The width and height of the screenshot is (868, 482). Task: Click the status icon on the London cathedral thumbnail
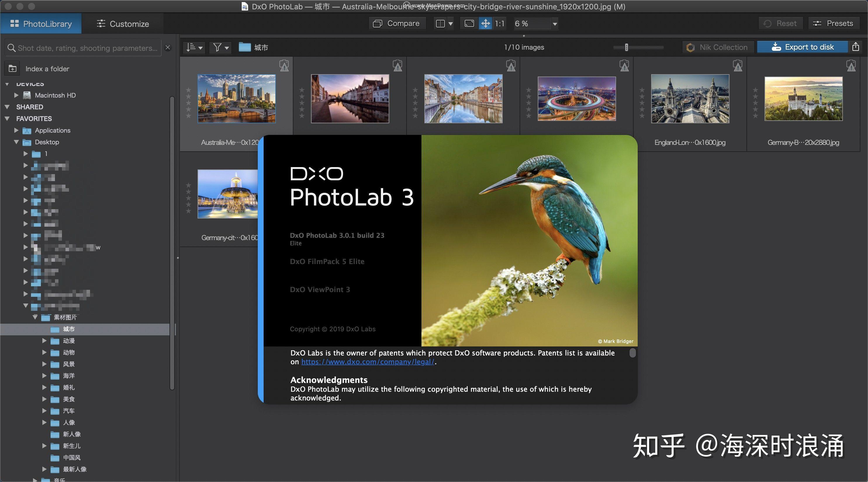tap(738, 65)
